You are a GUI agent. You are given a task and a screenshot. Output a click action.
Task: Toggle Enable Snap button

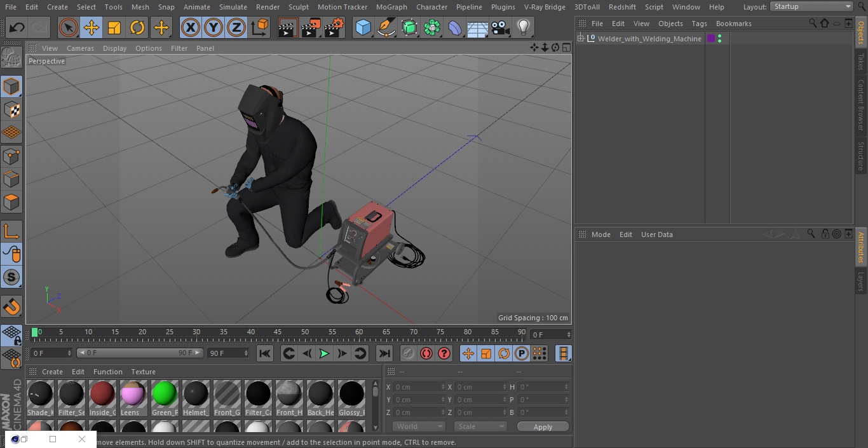point(11,308)
